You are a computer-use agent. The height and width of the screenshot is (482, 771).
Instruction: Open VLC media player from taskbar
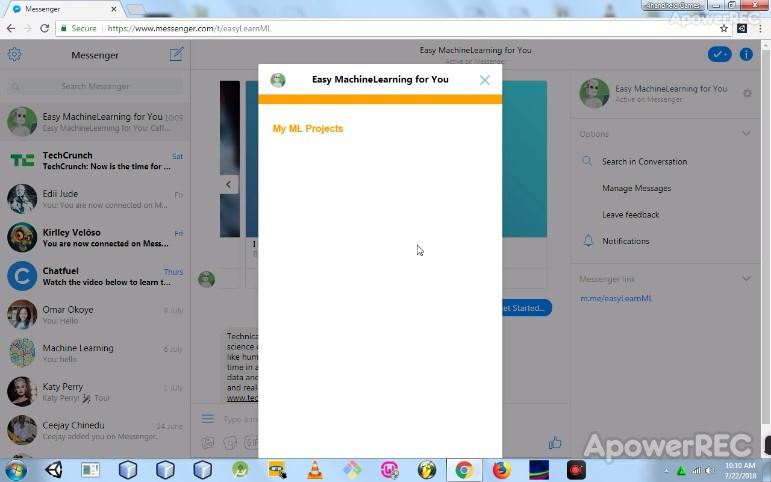pos(315,470)
